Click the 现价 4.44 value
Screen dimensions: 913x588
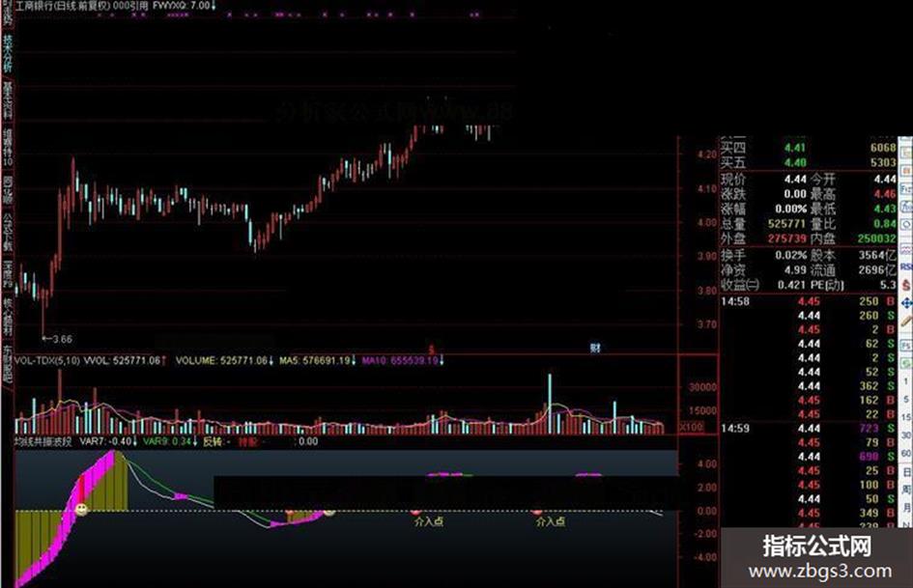click(x=795, y=179)
